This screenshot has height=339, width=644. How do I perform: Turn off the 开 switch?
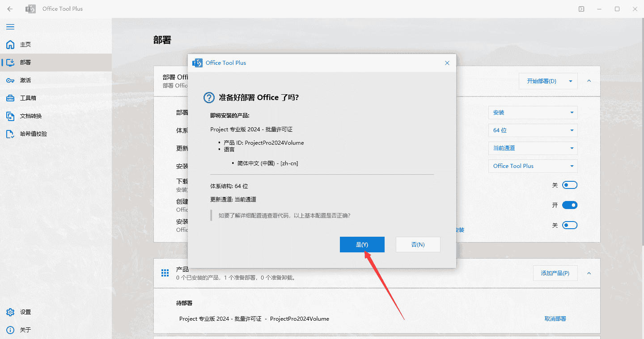570,205
